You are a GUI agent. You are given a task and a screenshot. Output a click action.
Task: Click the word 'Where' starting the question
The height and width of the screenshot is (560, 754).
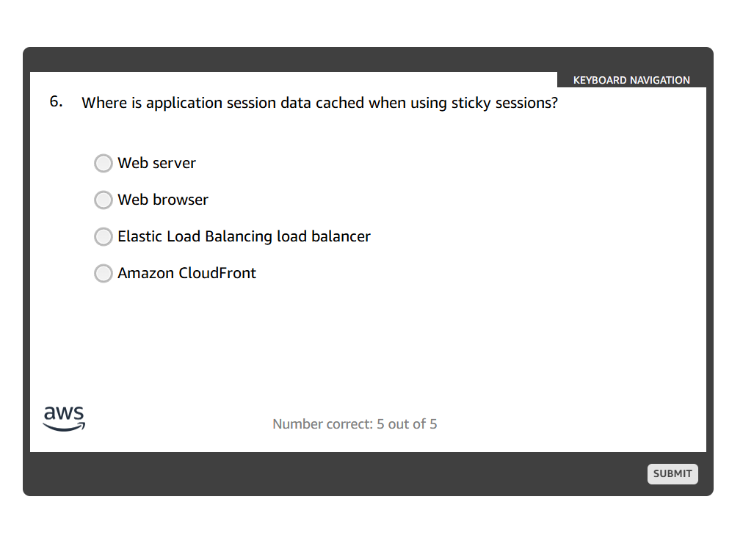point(104,103)
